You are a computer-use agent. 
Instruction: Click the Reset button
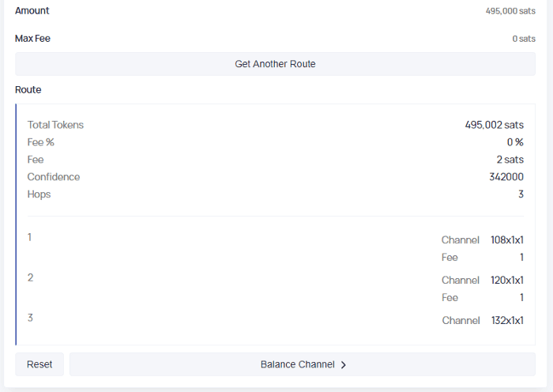tap(39, 364)
